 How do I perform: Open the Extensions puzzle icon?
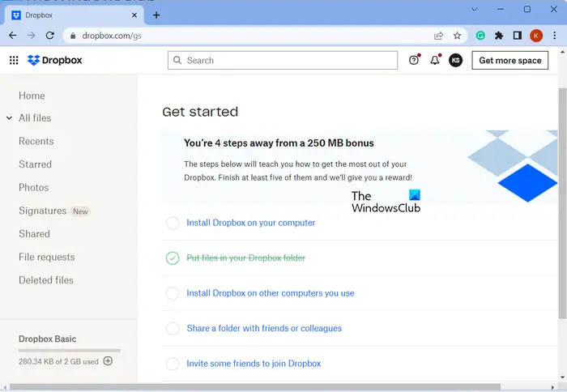tap(499, 36)
